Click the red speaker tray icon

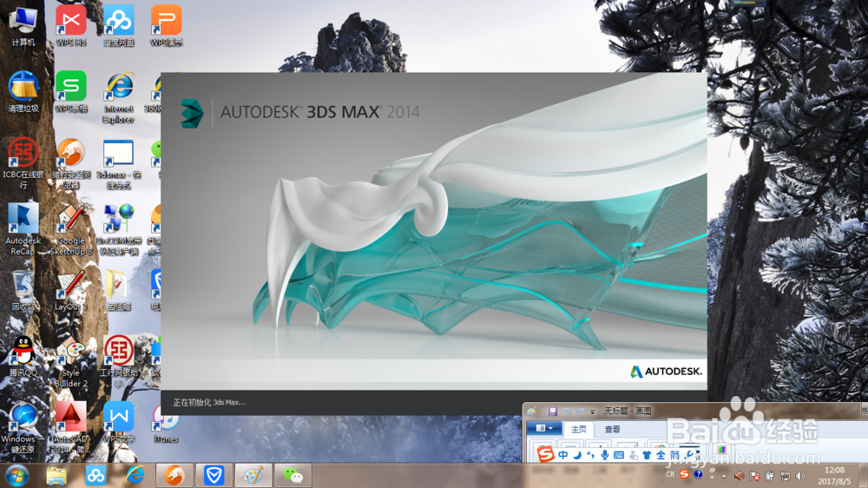click(x=739, y=476)
